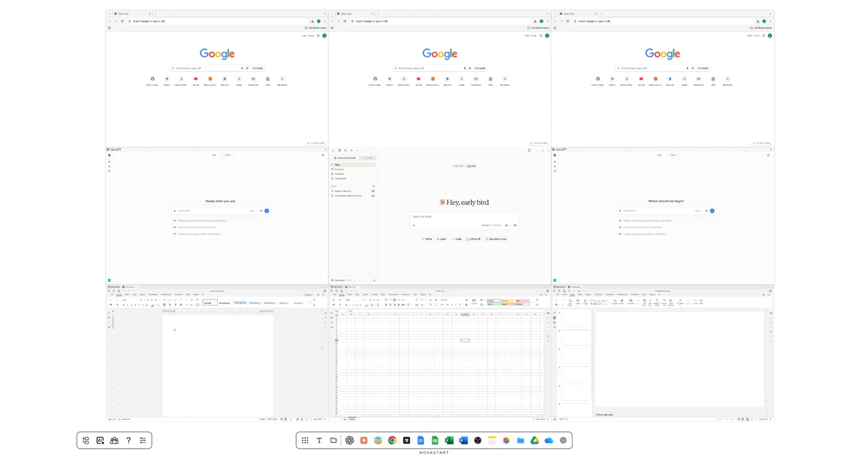Click the AI image icon in the left toolbar

coord(100,440)
